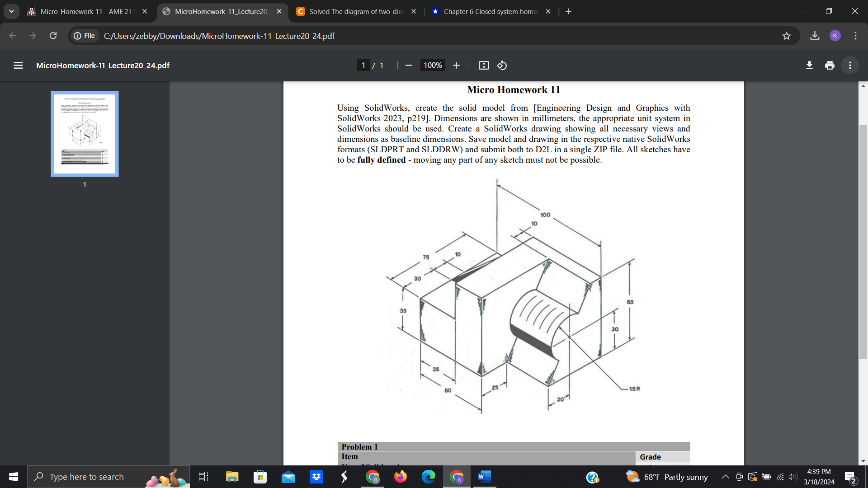Image resolution: width=868 pixels, height=488 pixels.
Task: Click the zoom in plus icon
Action: [456, 66]
